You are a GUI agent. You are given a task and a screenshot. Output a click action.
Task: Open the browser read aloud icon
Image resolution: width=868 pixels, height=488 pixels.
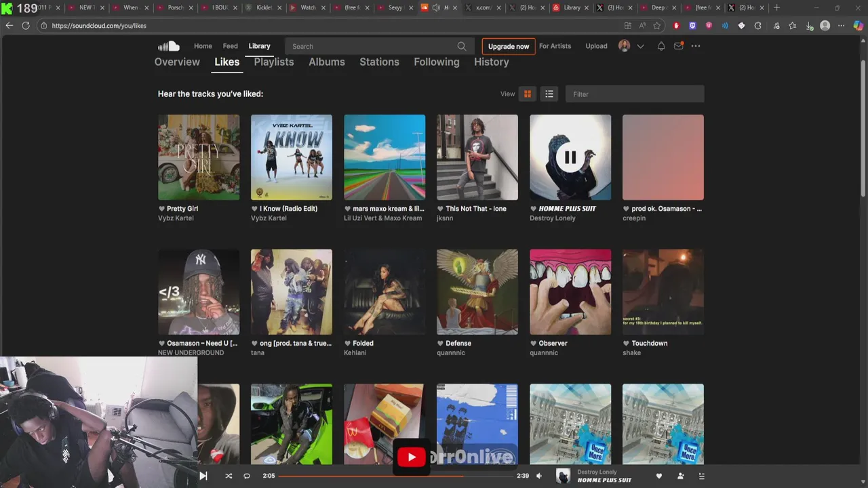click(x=642, y=26)
